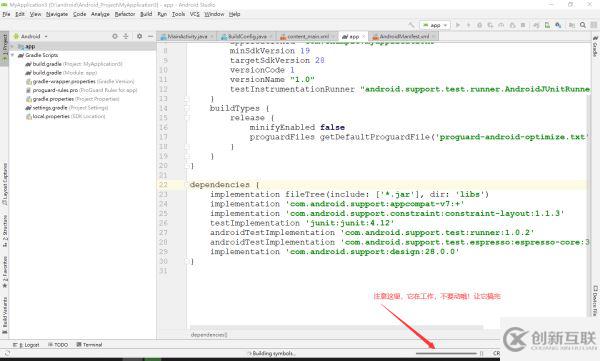Open the SDK Manager download icon
Screen dimensions: 600x361
point(558,25)
